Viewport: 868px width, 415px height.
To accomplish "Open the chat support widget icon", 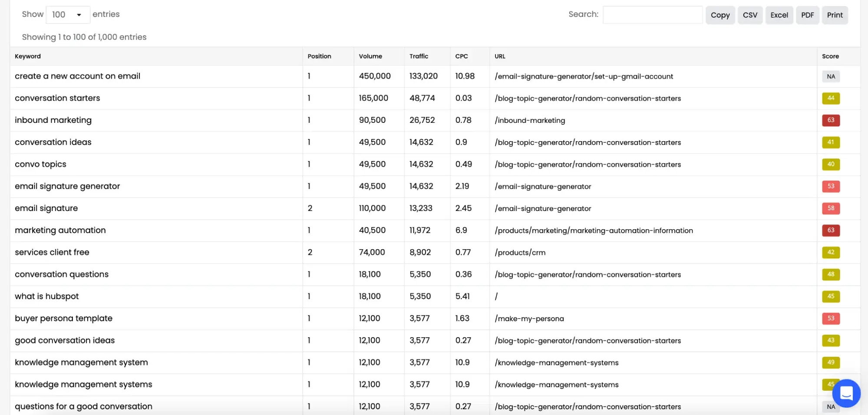I will (846, 393).
